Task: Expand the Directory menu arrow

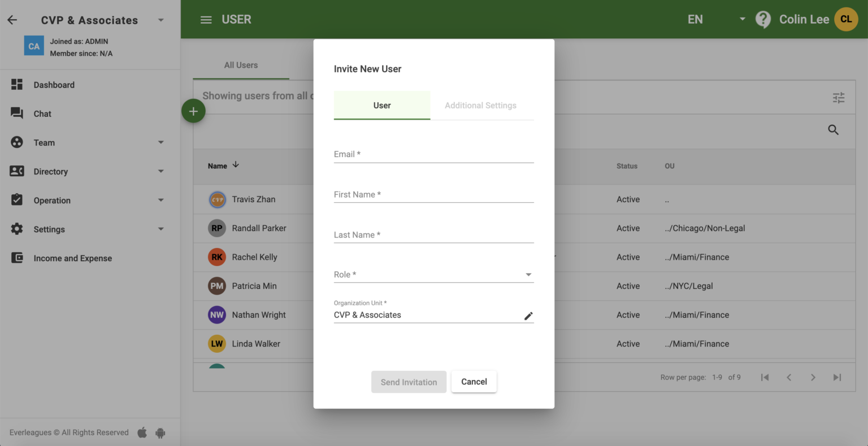Action: [x=160, y=171]
